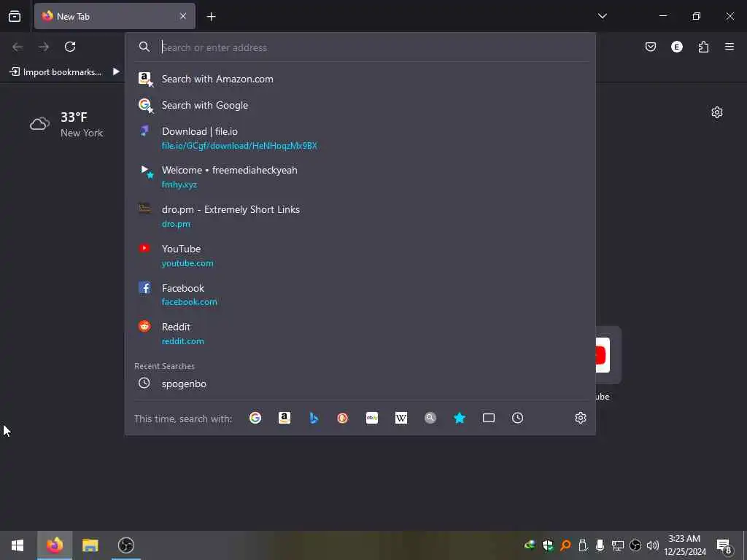Viewport: 747px width, 560px height.
Task: Click the Windows Security shield tray icon
Action: coord(547,545)
